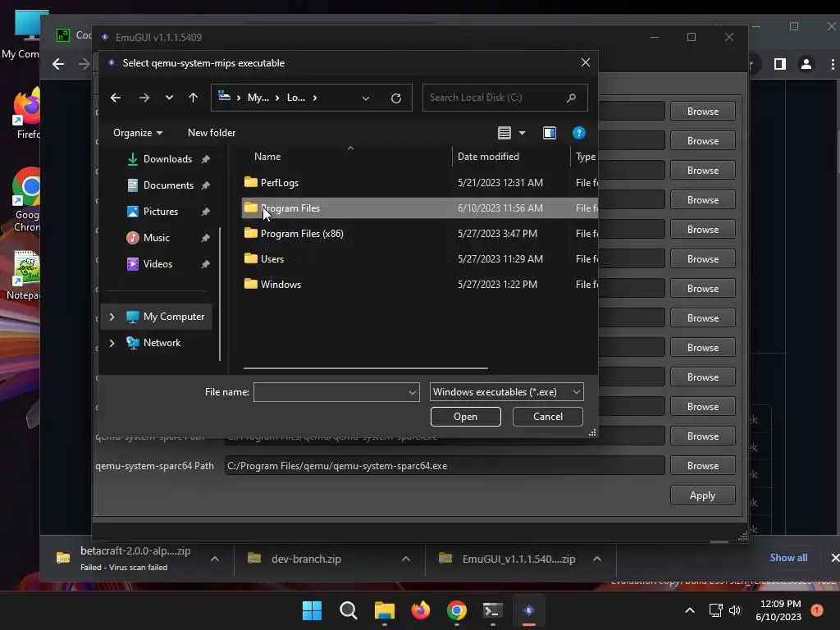
Task: Select the Program Files (x86) folder
Action: tap(419, 234)
